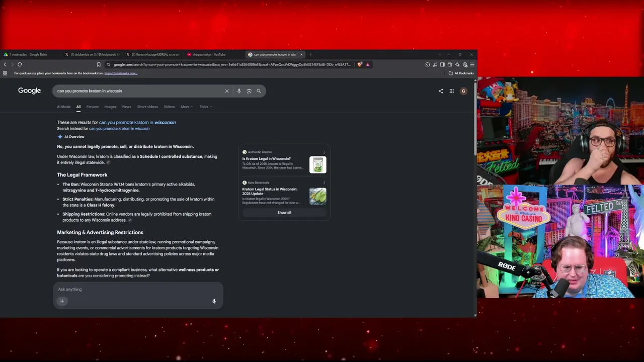
Task: Toggle the browser sidebar panel icon
Action: click(442, 64)
